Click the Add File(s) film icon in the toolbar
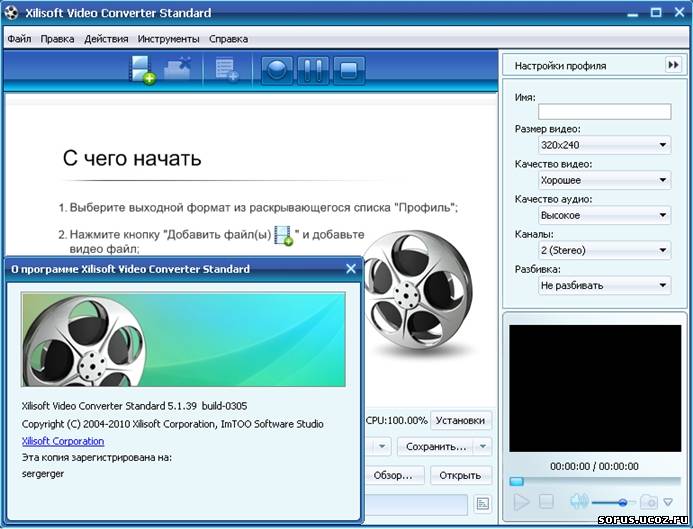This screenshot has width=693, height=529. [142, 69]
